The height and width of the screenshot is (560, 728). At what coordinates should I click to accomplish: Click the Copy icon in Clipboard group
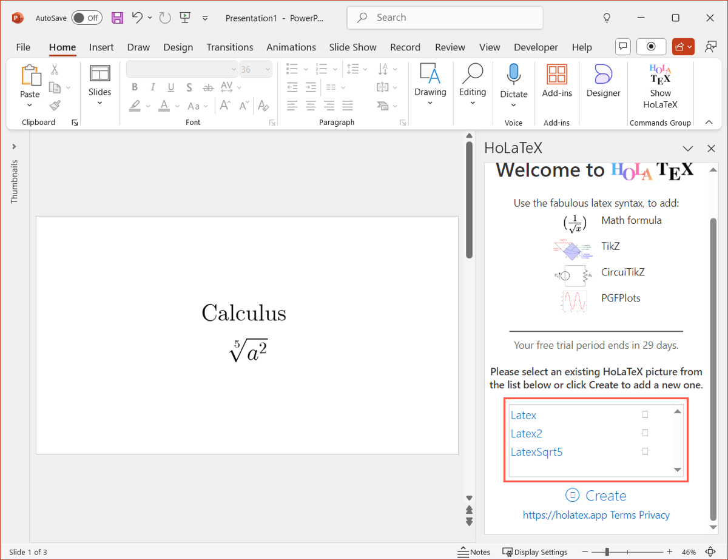click(55, 87)
